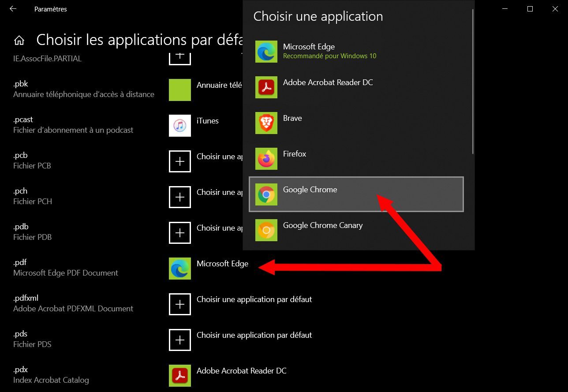Click the .pdf extension label
This screenshot has height=392, width=568.
coord(20,262)
